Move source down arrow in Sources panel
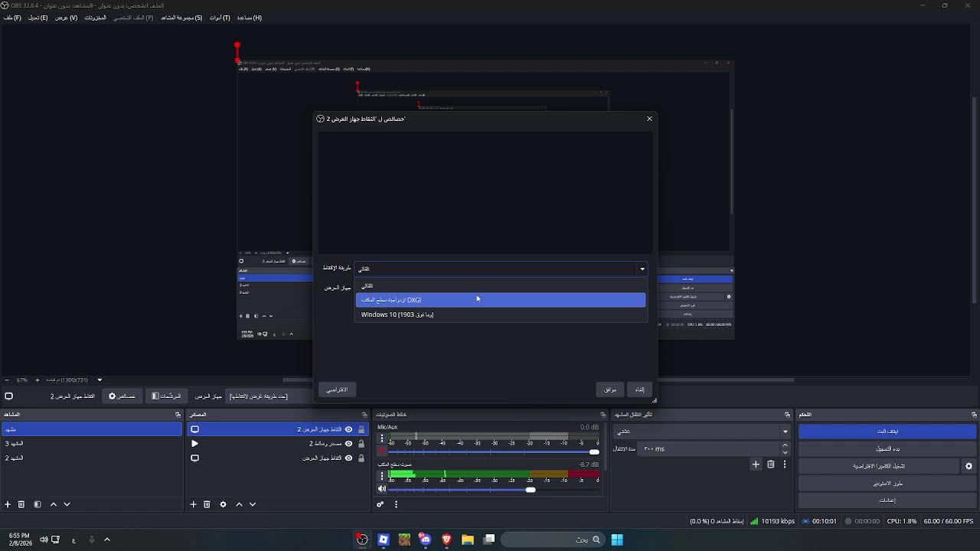Viewport: 980px width, 551px height. click(x=253, y=504)
